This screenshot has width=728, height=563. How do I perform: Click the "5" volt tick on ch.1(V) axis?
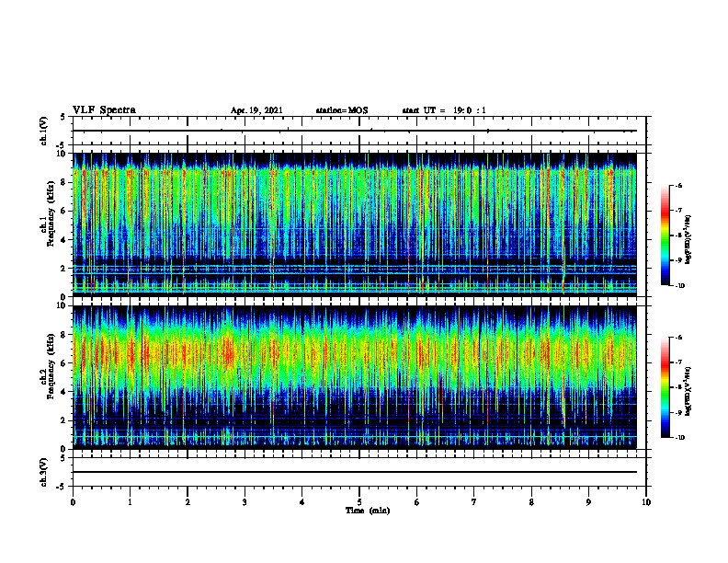[x=63, y=118]
